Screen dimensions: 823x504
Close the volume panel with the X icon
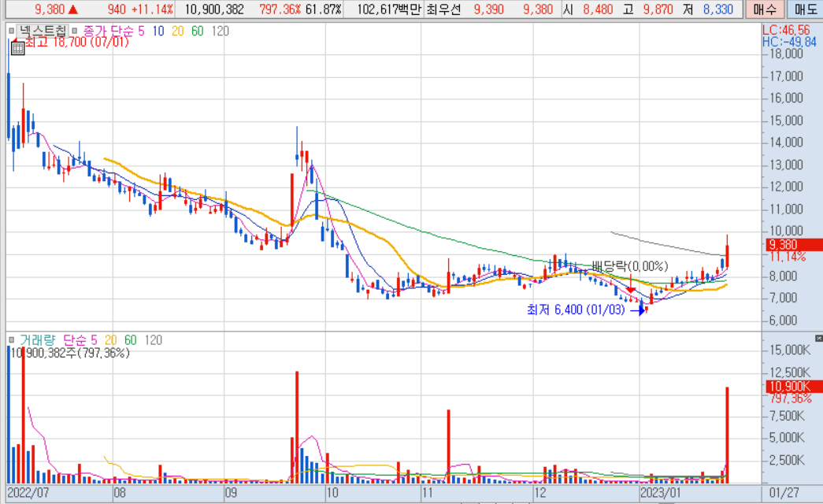tap(818, 338)
